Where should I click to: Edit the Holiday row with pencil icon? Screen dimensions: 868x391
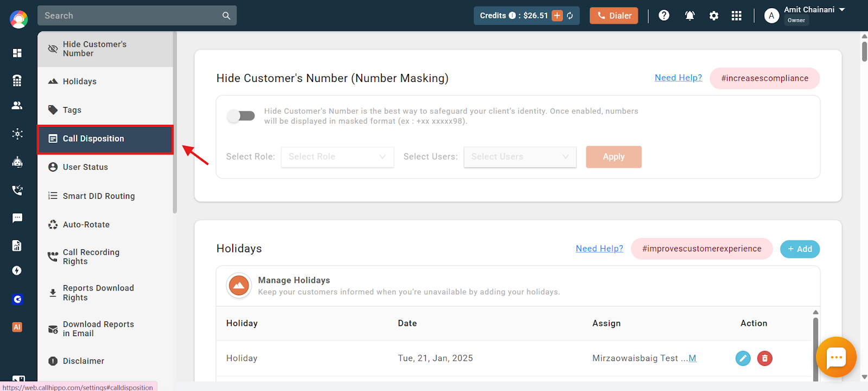pyautogui.click(x=743, y=358)
